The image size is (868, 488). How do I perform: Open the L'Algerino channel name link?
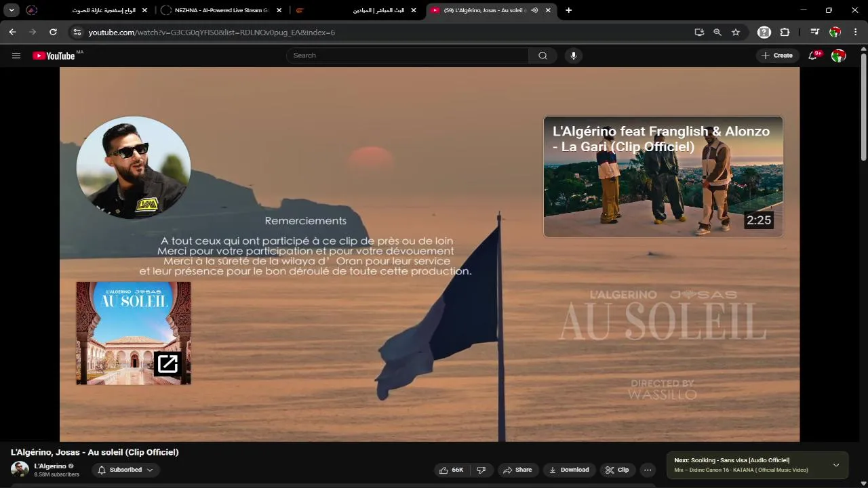pos(50,466)
